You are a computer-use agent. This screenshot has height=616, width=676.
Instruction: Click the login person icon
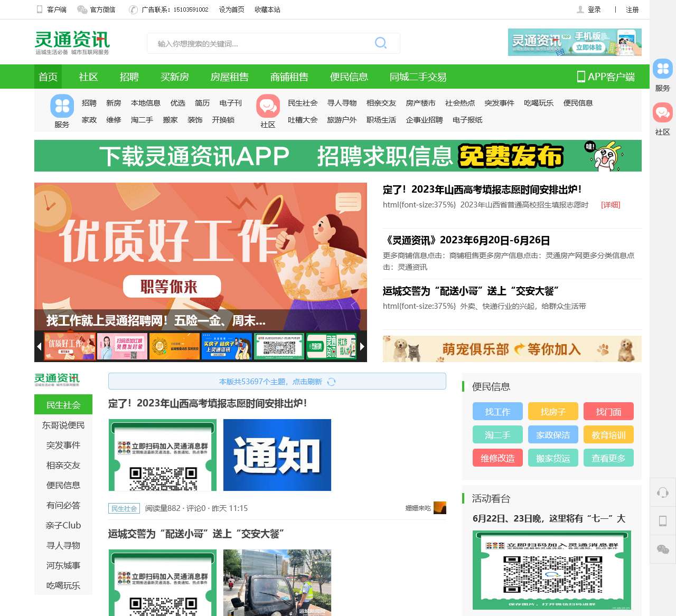[x=581, y=10]
